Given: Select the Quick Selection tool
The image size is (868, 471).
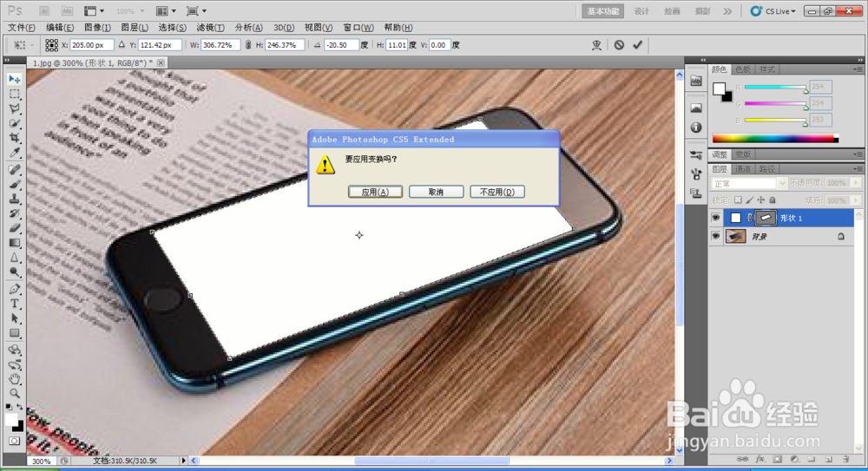Looking at the screenshot, I should coord(15,123).
